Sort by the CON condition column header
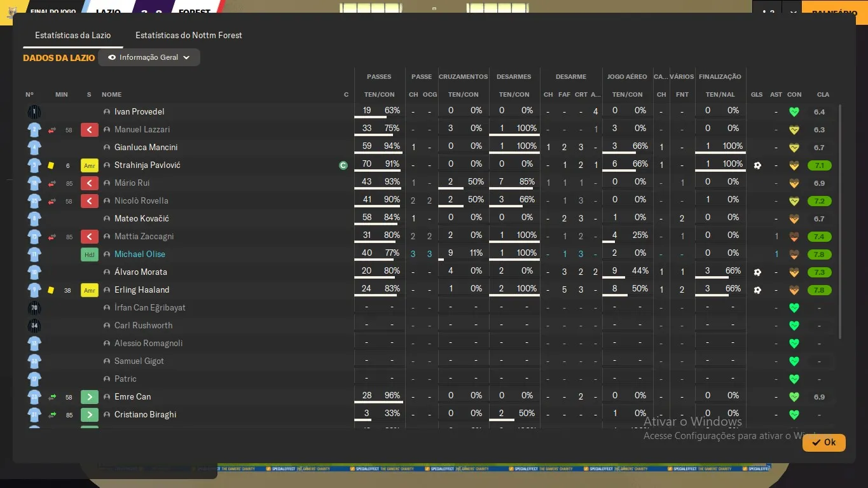 (794, 95)
